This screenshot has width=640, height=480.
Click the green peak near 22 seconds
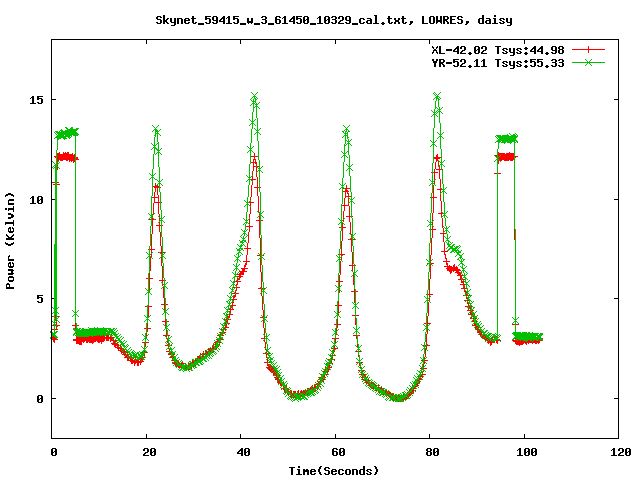coord(156,129)
